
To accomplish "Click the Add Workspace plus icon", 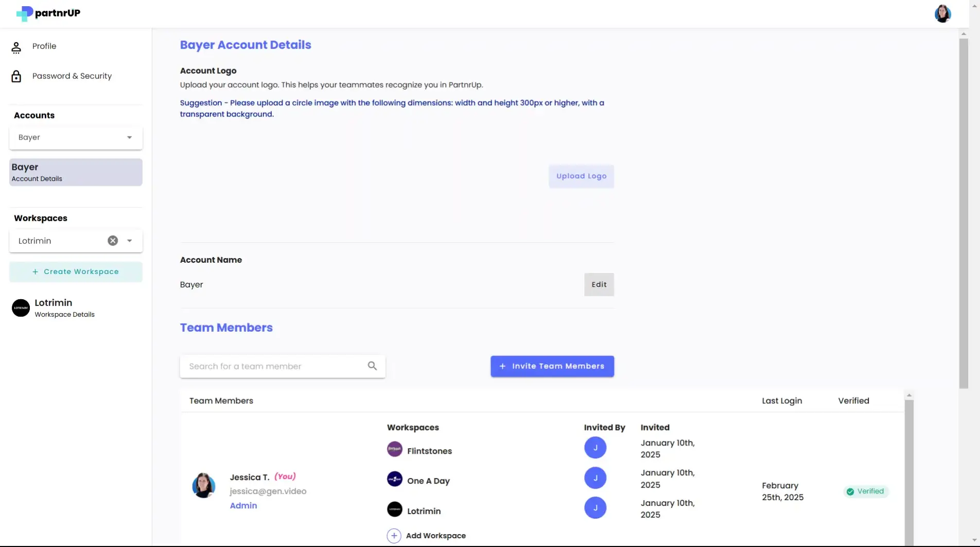I will (x=394, y=535).
